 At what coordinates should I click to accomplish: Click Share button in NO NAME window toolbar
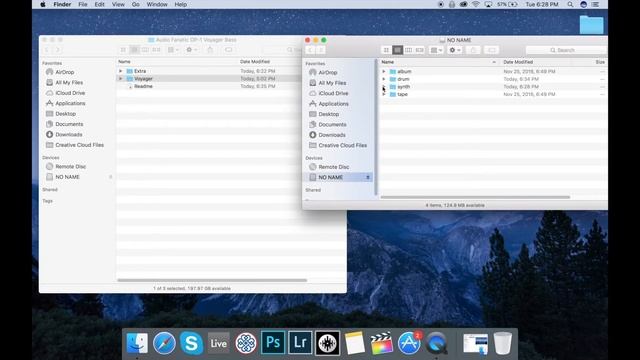tap(473, 50)
